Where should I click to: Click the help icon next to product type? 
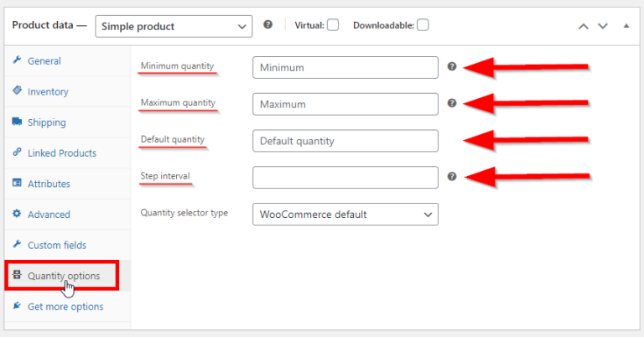click(x=267, y=25)
